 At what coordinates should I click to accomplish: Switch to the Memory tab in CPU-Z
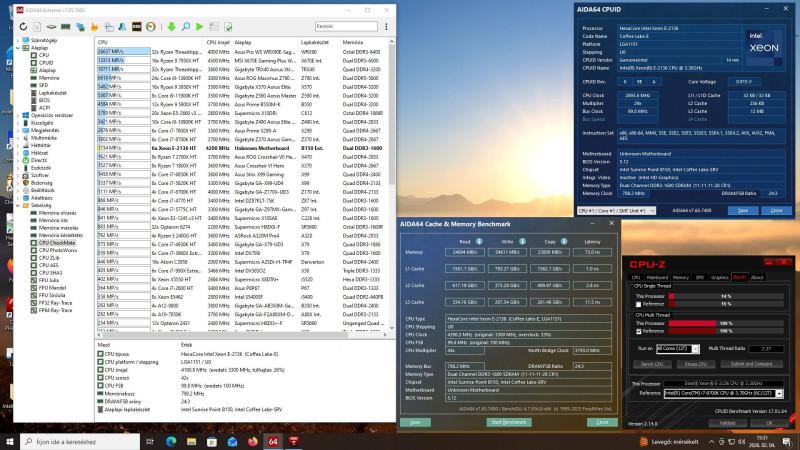point(681,277)
